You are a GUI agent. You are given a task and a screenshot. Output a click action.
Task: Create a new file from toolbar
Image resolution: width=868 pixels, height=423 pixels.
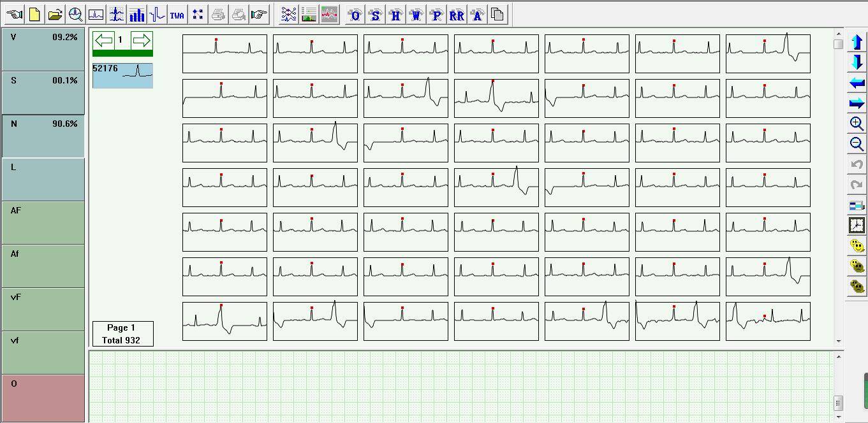(x=34, y=15)
